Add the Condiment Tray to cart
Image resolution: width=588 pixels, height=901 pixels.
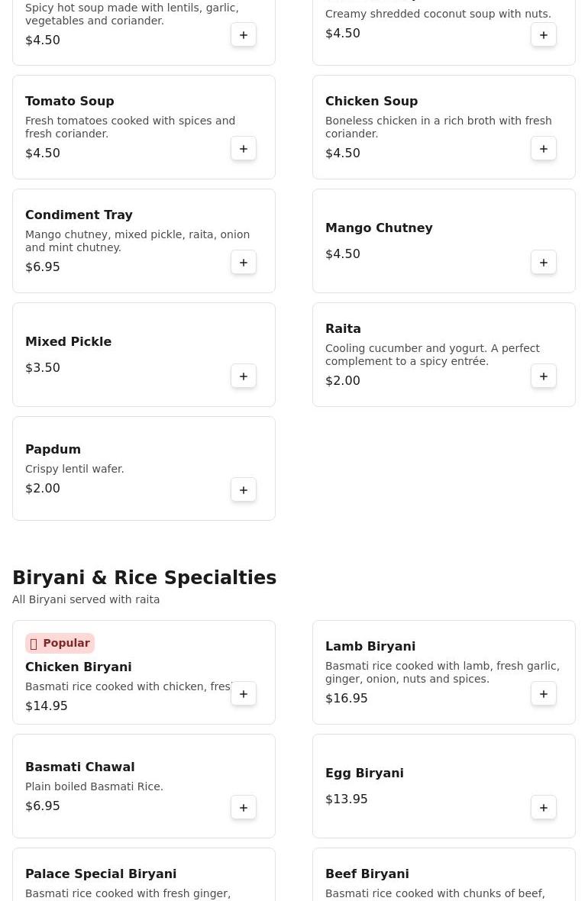(x=244, y=263)
